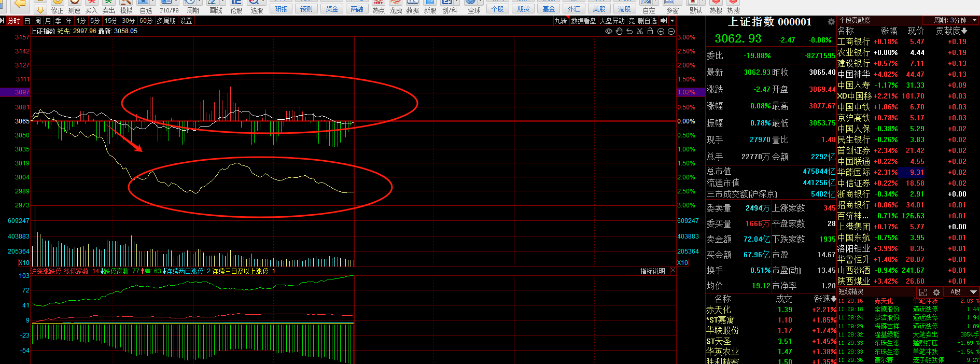Screen dimensions: 980x364
Task: Switch to the 15分 tab
Action: [x=110, y=21]
